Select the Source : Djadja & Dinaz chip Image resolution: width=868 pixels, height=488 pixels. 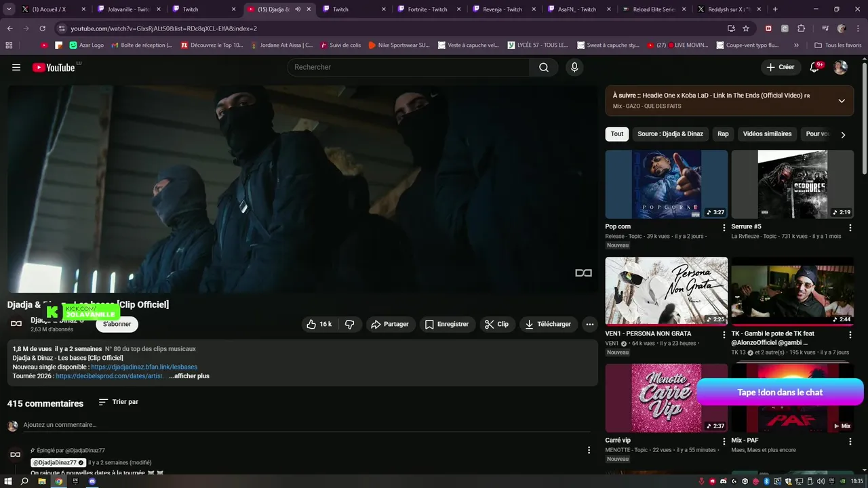(670, 134)
